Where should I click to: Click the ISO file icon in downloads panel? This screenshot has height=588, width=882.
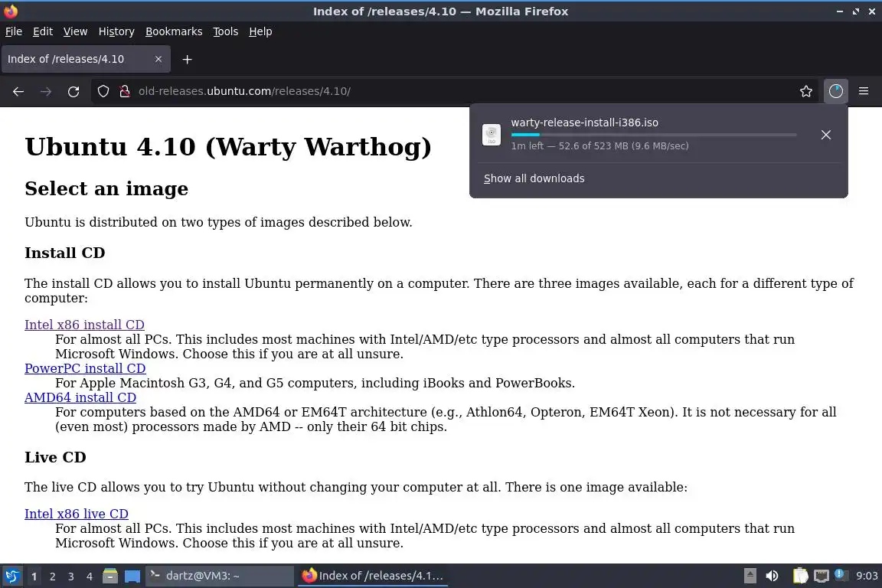tap(491, 135)
